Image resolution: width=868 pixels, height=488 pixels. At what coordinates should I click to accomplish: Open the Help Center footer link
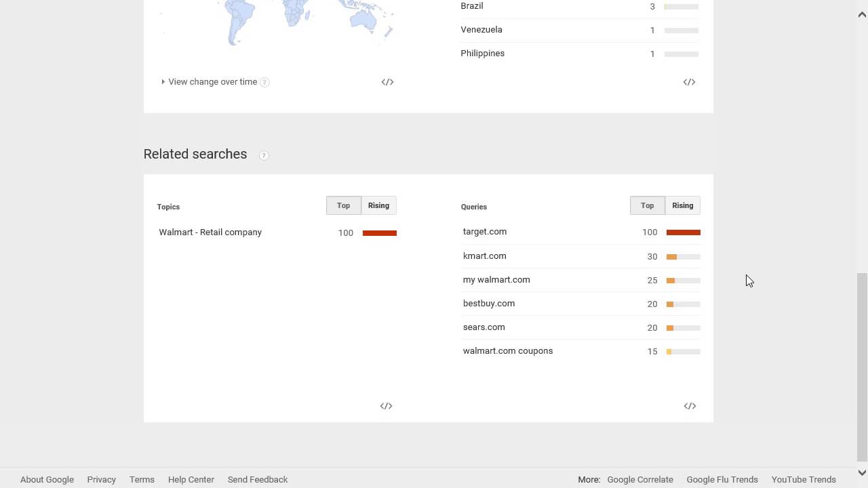191,479
